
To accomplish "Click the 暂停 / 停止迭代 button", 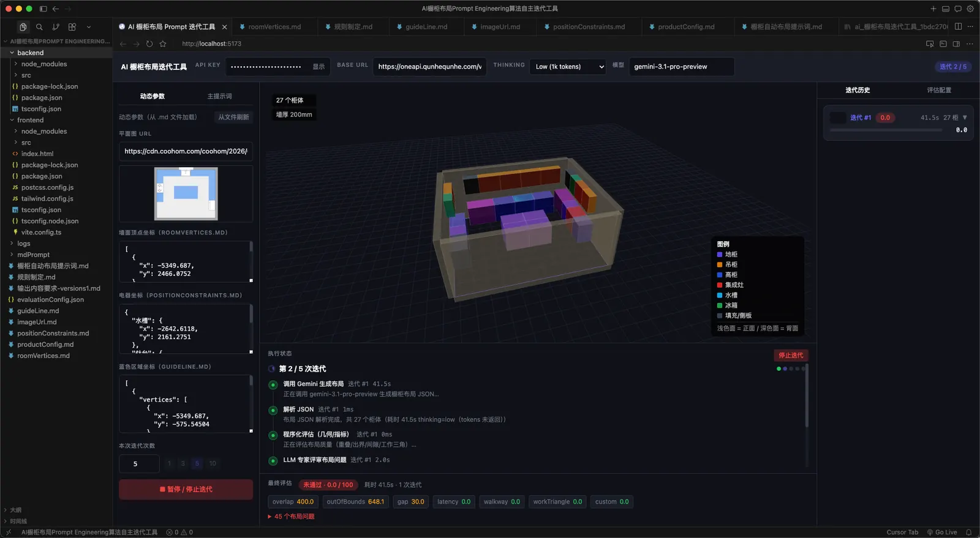I will [x=186, y=490].
